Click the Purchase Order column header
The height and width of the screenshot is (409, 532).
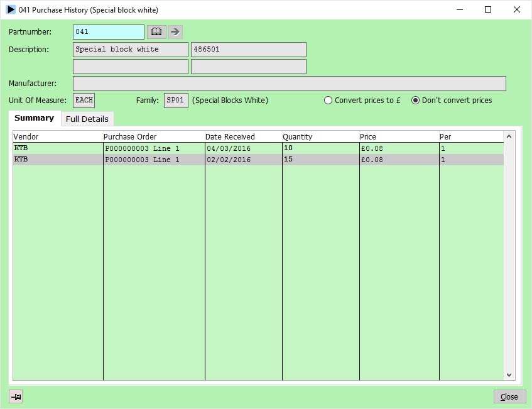154,137
